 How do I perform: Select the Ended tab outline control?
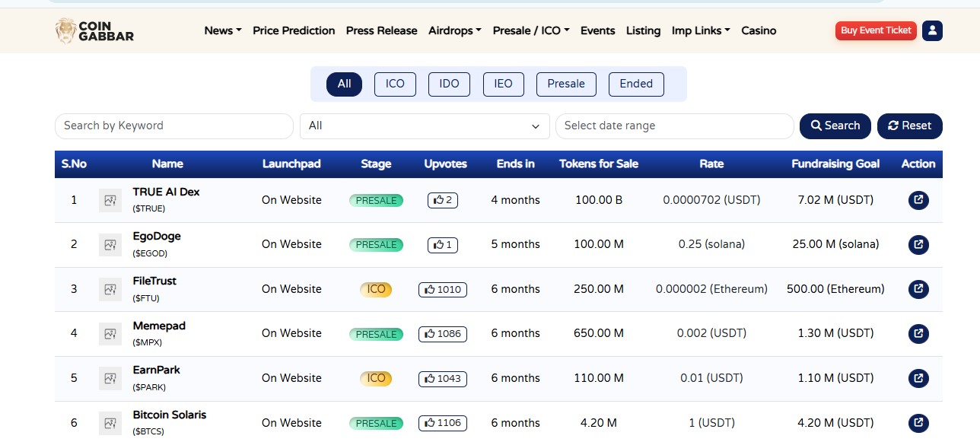tap(635, 84)
